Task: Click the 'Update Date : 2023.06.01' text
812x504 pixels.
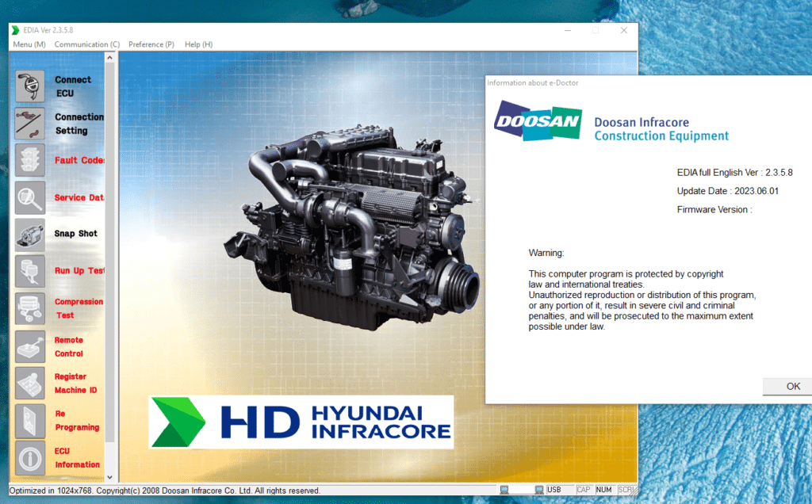Action: pyautogui.click(x=728, y=191)
